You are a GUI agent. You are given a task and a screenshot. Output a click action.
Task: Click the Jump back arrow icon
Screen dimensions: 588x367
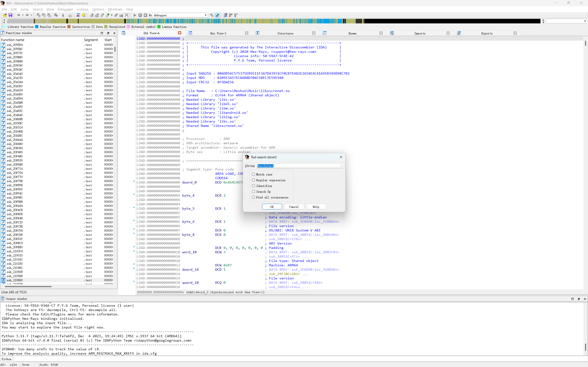click(18, 15)
